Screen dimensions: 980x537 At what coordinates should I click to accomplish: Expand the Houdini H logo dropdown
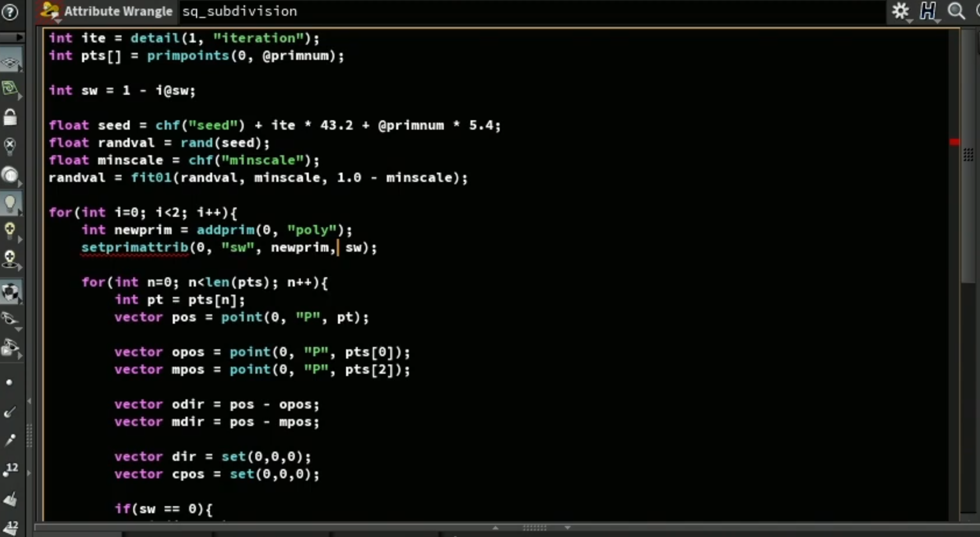coord(928,11)
